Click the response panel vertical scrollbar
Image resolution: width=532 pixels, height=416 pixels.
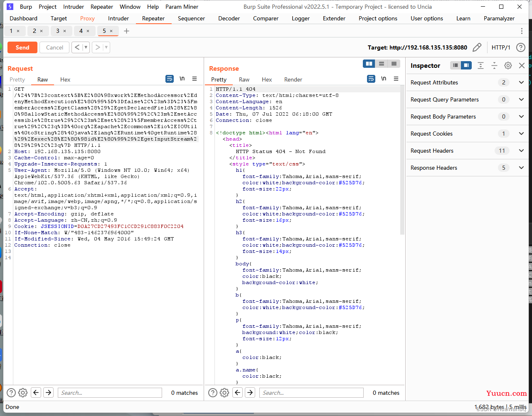click(x=402, y=161)
